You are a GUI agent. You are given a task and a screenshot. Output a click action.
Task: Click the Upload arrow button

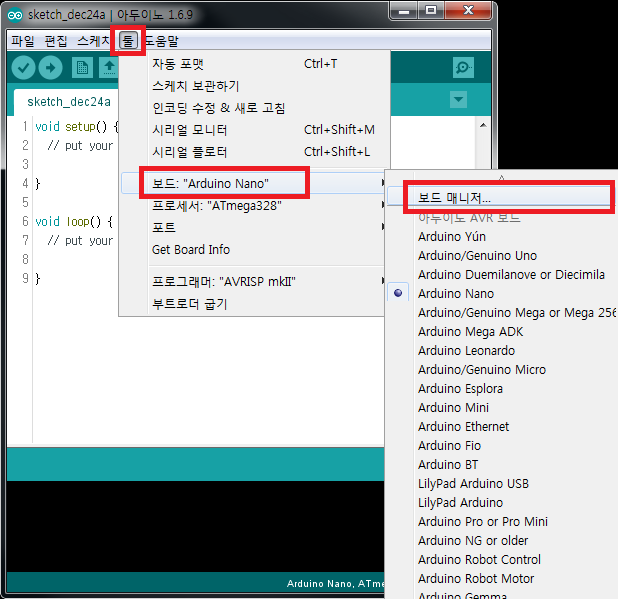click(50, 67)
